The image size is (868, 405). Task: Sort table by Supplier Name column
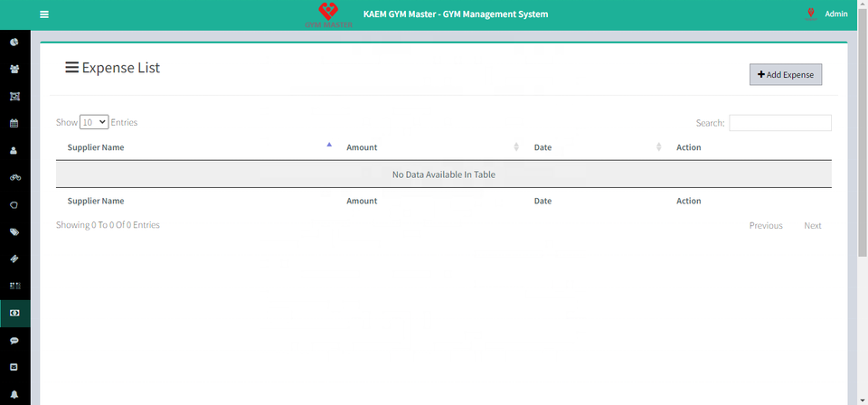(x=96, y=147)
